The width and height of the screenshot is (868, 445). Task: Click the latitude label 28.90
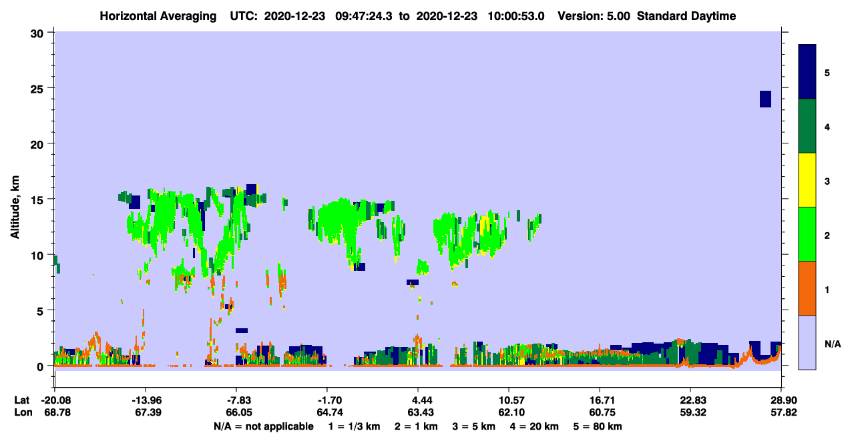pos(781,400)
